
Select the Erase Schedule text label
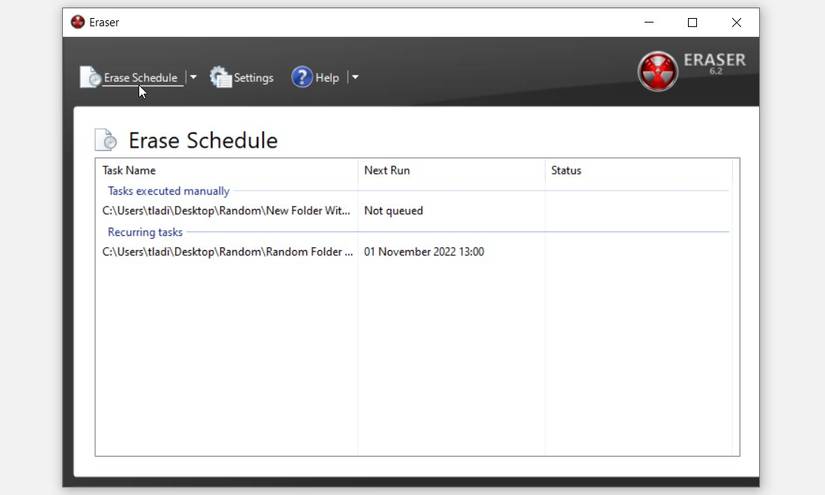(x=140, y=78)
